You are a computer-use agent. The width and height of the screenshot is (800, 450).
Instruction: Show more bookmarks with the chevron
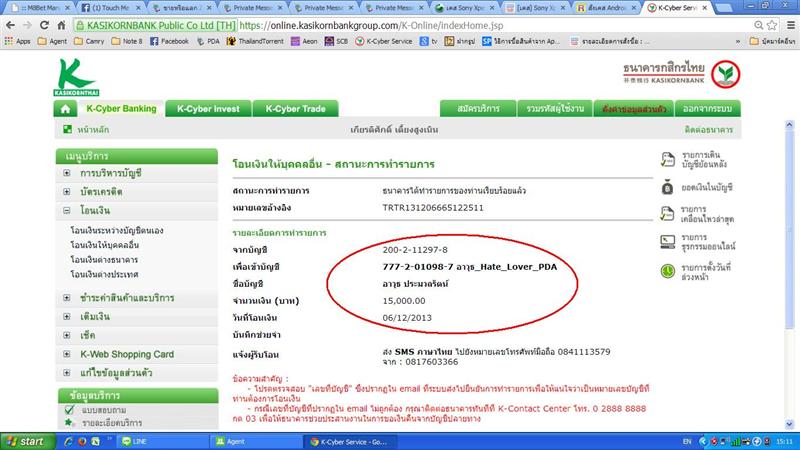(x=738, y=41)
